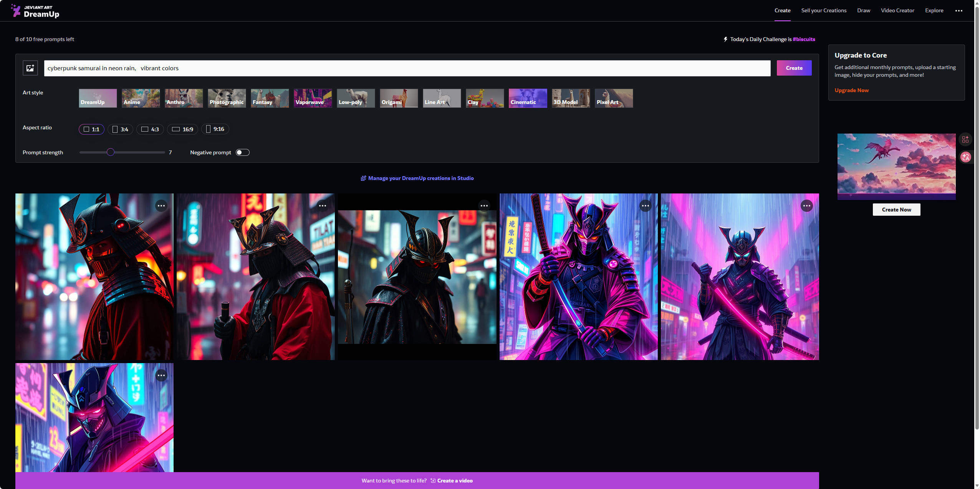
Task: Choose the Anthro art style
Action: pyautogui.click(x=184, y=98)
